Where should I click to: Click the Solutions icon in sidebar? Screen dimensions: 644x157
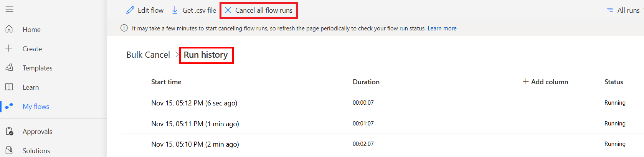9,150
